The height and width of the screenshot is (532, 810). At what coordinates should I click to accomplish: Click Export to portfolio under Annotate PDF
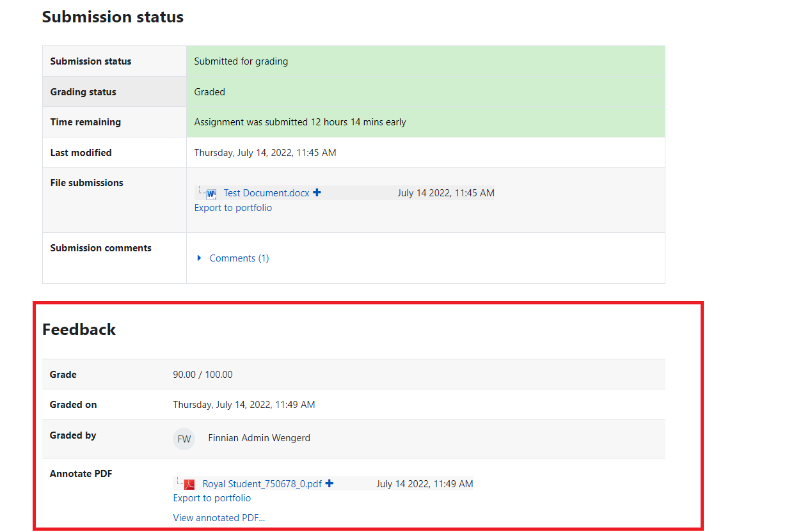point(212,498)
